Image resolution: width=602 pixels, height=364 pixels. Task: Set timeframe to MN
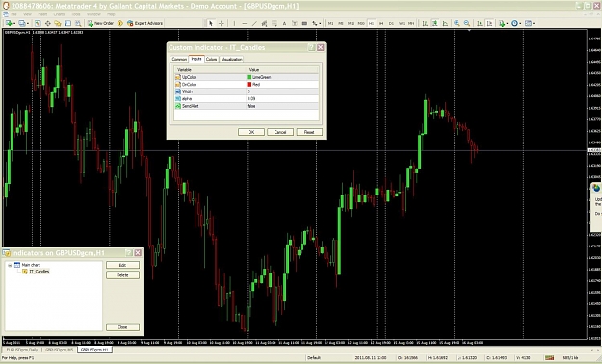[x=411, y=23]
